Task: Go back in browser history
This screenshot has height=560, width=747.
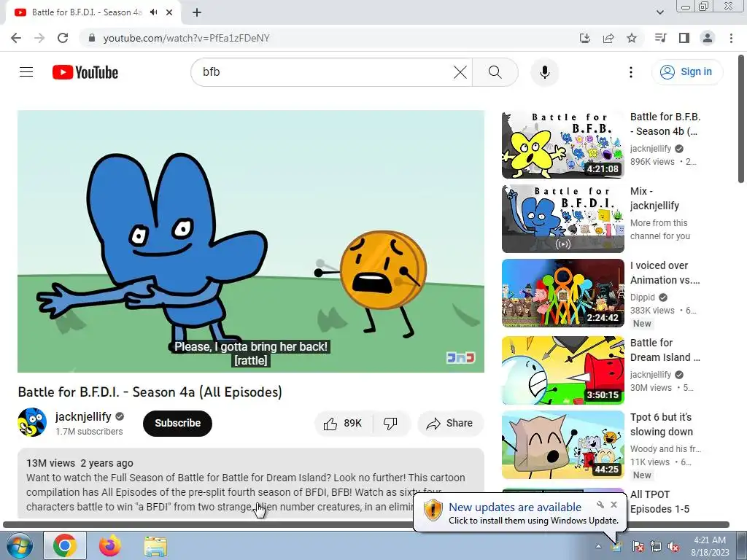Action: 16,38
